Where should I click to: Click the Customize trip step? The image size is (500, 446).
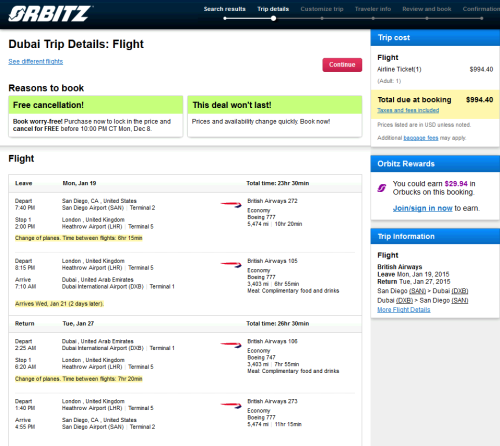[322, 9]
